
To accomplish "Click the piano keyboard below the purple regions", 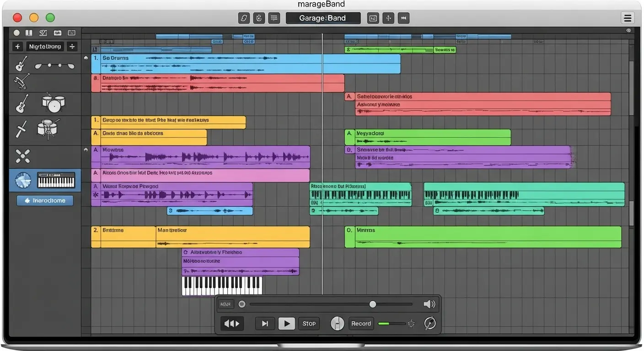I will [x=222, y=286].
